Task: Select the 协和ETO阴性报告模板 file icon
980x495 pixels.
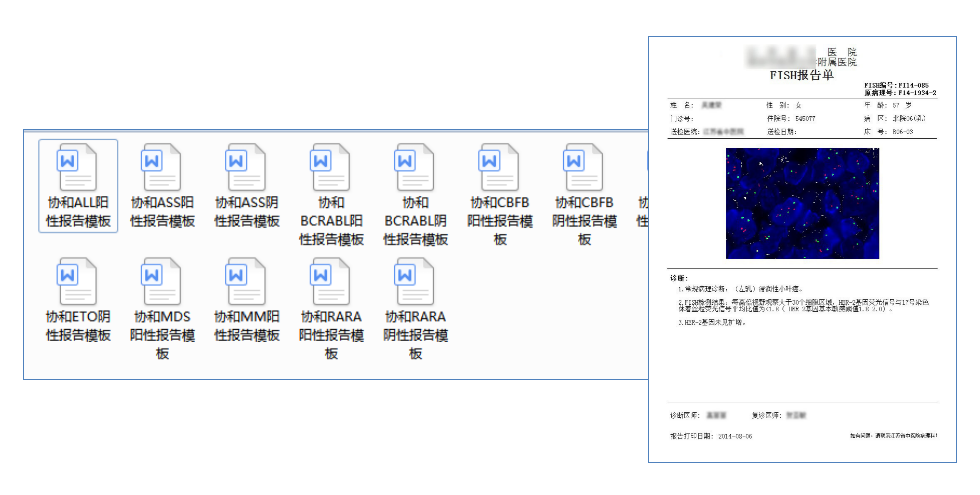Action: point(77,281)
